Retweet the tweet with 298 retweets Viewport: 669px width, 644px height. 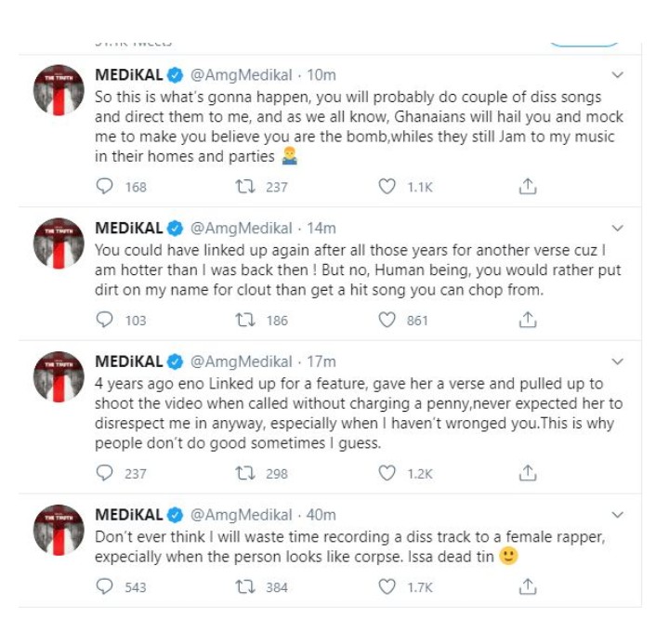(x=244, y=473)
